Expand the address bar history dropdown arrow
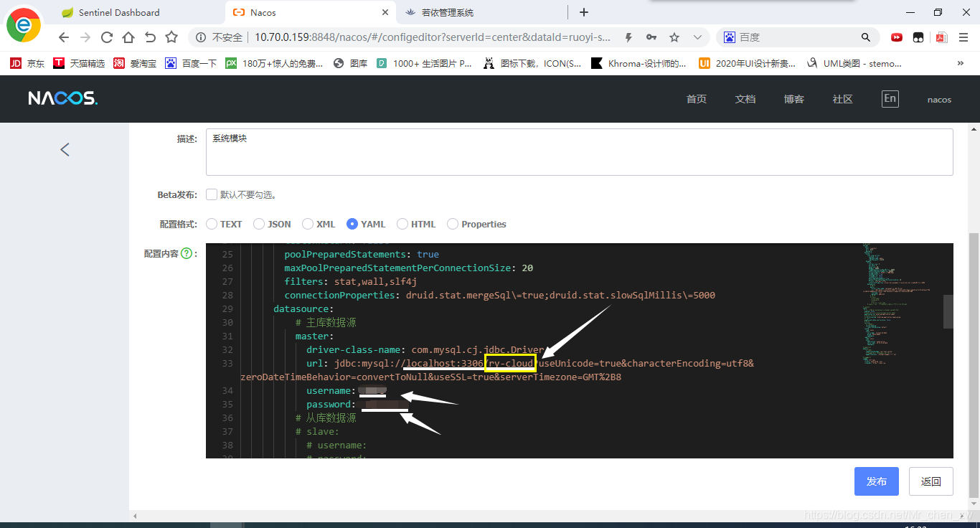 [697, 37]
